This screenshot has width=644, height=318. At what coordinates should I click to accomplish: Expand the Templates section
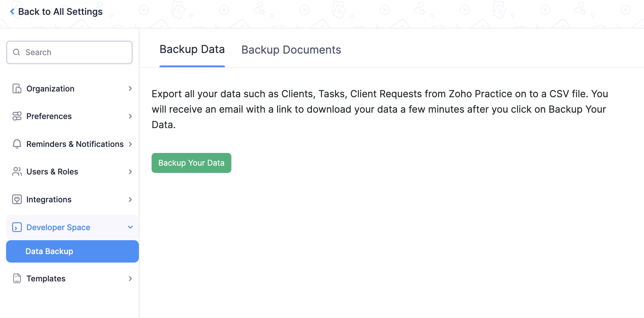click(x=130, y=278)
